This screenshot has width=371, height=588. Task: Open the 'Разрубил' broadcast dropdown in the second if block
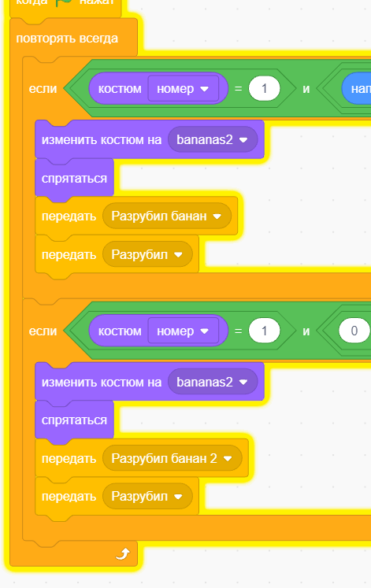point(147,497)
